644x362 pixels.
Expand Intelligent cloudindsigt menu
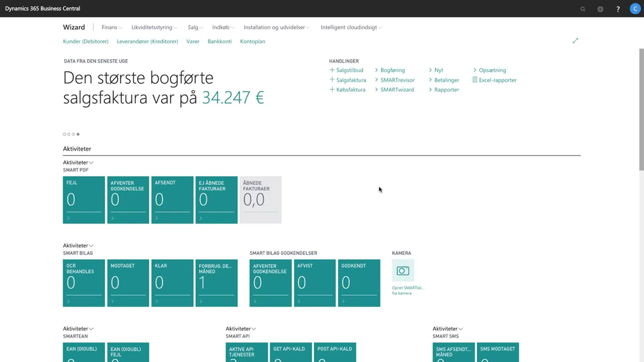351,27
